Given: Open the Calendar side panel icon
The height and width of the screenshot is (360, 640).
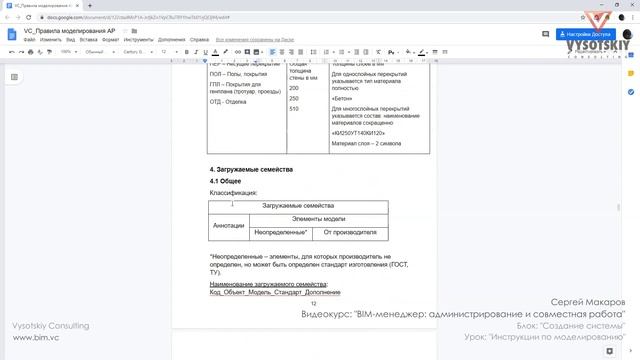Looking at the screenshot, I should pyautogui.click(x=631, y=55).
